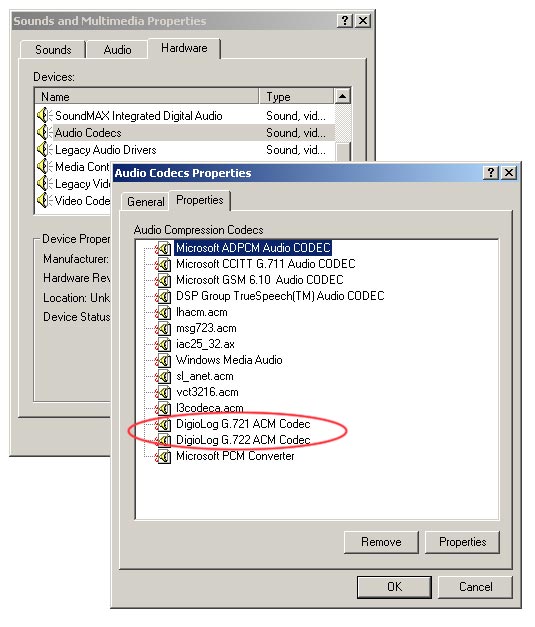Click the Cancel button

pyautogui.click(x=475, y=587)
